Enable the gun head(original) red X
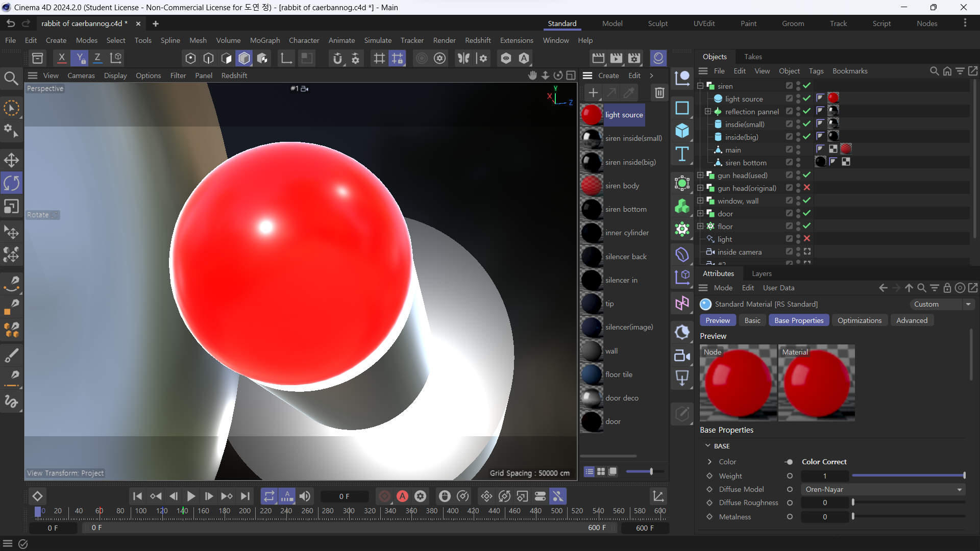Screen dimensions: 980x551 pos(807,188)
